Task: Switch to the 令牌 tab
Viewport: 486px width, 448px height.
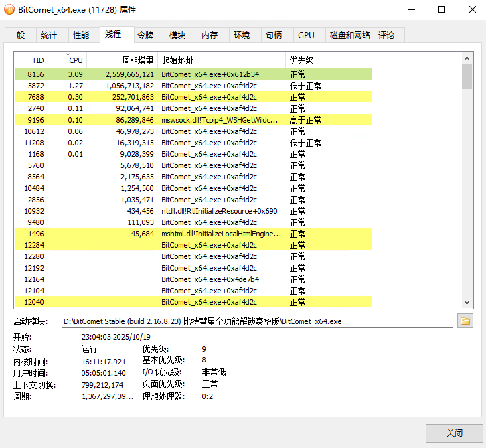Action: tap(145, 35)
